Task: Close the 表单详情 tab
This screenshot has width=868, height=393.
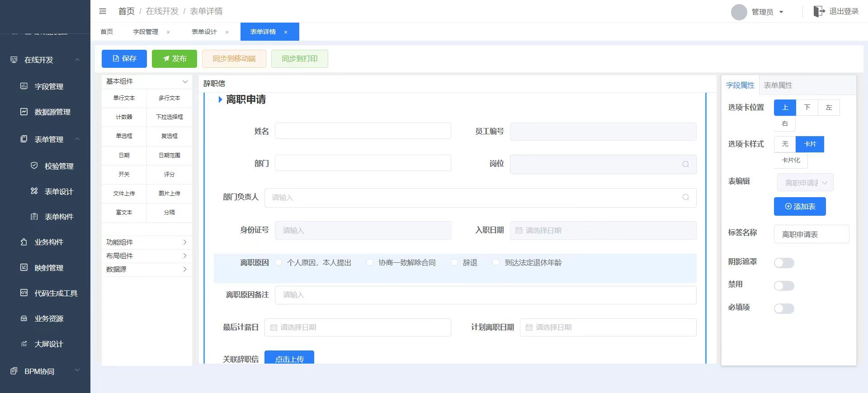Action: [286, 32]
